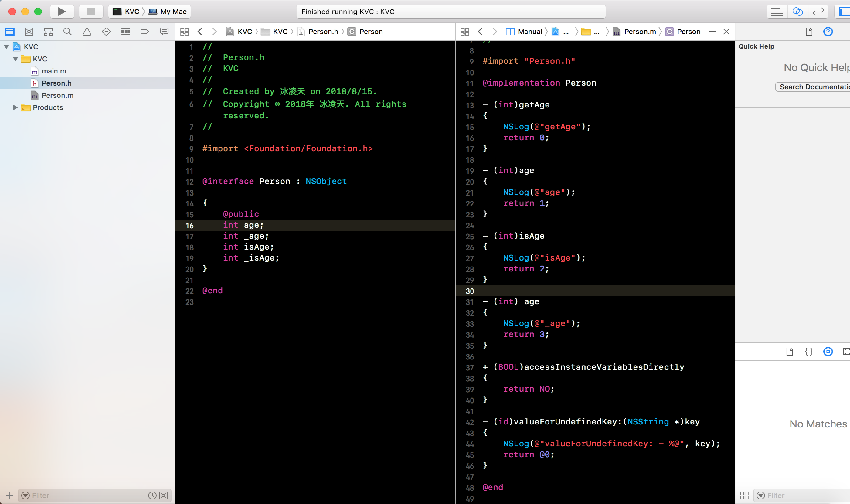Show the Quick Help inspector icon

pyautogui.click(x=828, y=32)
